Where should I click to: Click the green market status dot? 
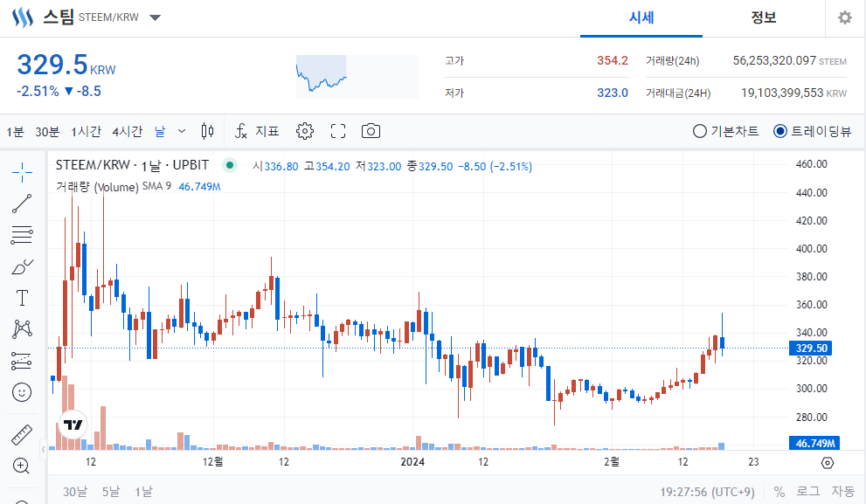click(x=230, y=165)
